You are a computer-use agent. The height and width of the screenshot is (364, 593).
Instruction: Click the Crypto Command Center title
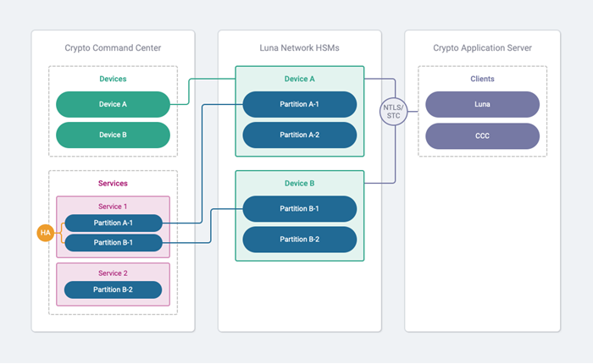pos(113,48)
